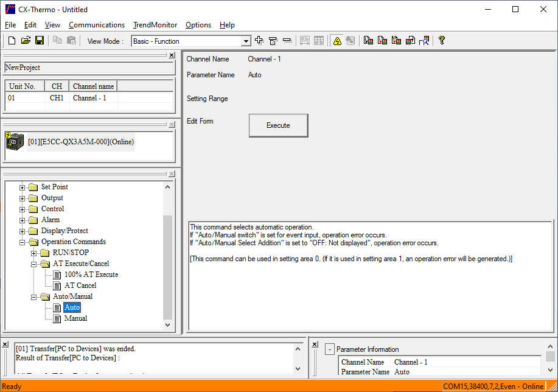Click the tree panel scroll-up arrow
The image size is (558, 392).
[167, 187]
